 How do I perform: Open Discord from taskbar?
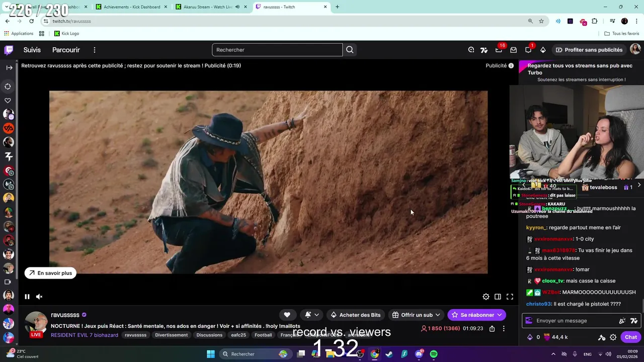pyautogui.click(x=419, y=354)
